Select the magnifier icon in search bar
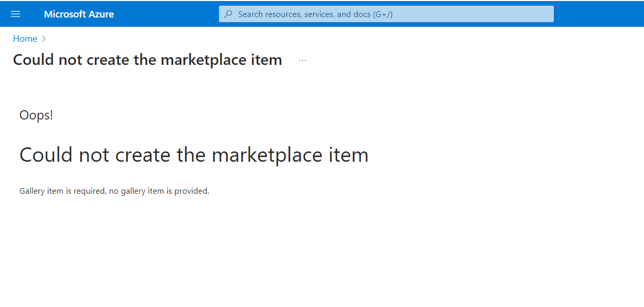Screen dimensions: 644x307 point(228,14)
